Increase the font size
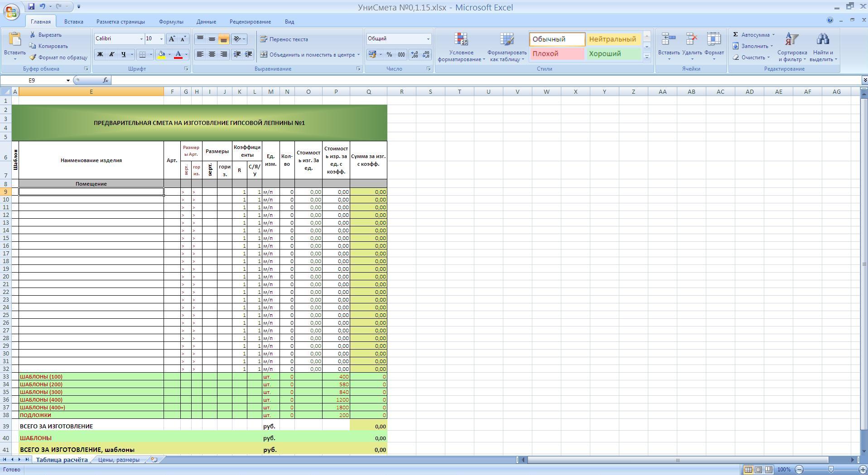 (172, 39)
